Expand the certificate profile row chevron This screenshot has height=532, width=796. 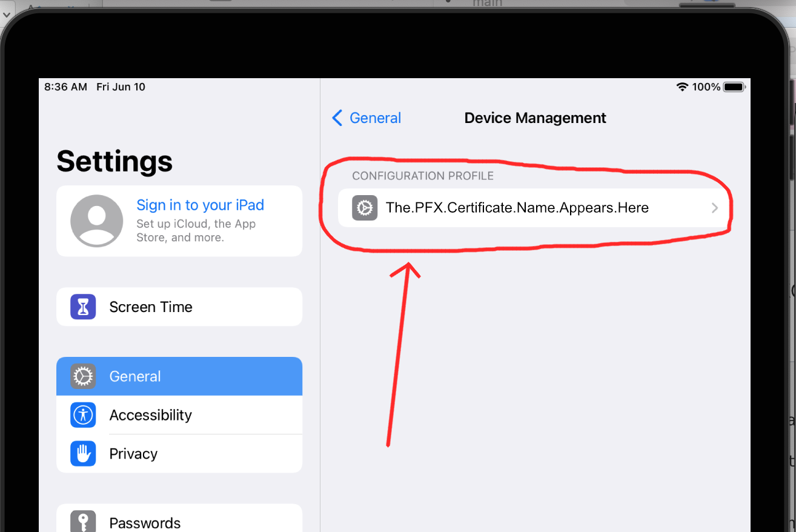click(x=715, y=208)
